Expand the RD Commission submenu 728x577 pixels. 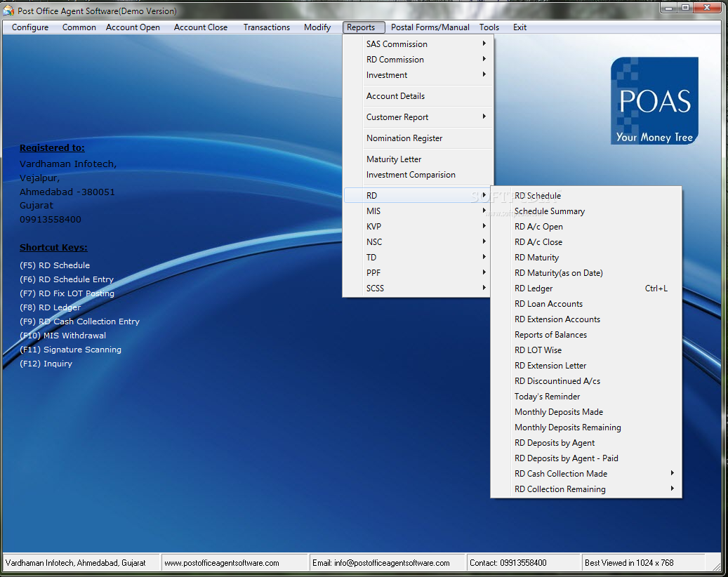tap(418, 60)
